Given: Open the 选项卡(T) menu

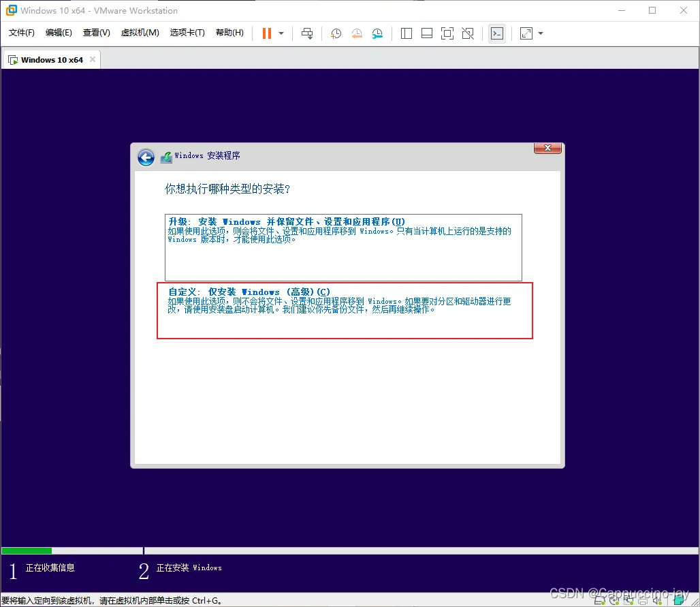Looking at the screenshot, I should (187, 33).
